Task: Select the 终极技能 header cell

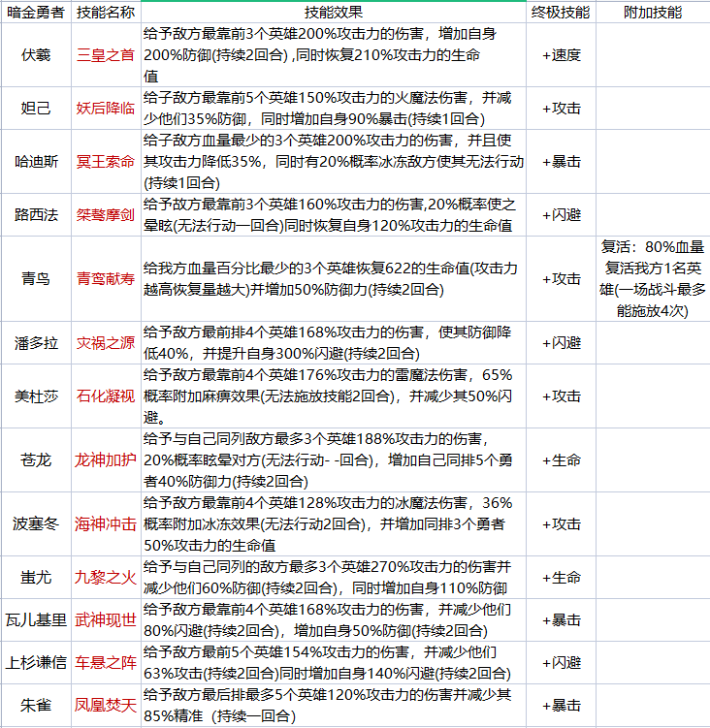Action: click(561, 12)
